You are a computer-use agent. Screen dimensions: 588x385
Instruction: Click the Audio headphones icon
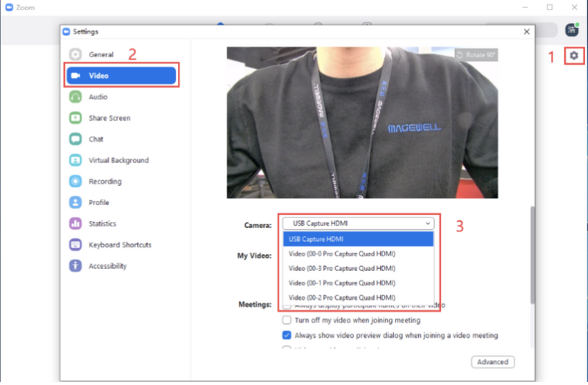(x=76, y=97)
